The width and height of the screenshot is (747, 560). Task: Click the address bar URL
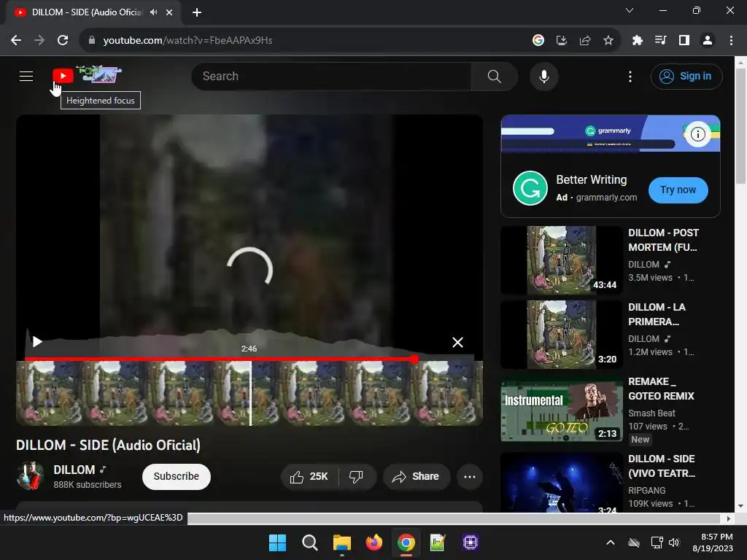point(187,41)
